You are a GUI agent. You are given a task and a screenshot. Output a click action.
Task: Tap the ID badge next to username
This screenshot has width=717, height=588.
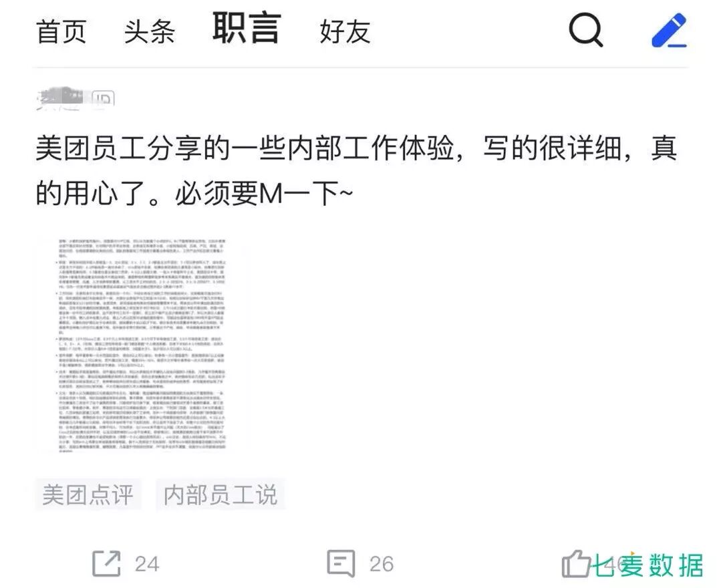104,98
